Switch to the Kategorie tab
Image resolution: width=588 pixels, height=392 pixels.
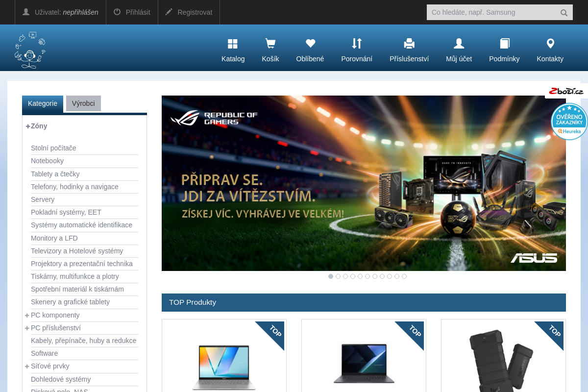click(43, 104)
